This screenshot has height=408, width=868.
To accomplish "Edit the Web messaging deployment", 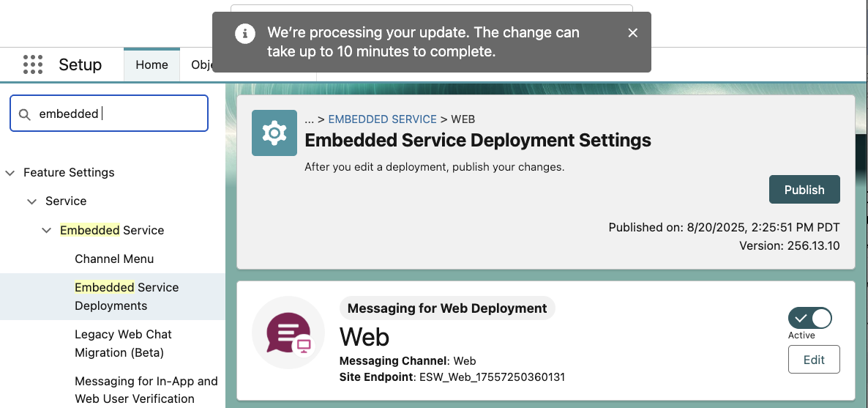I will coord(813,360).
